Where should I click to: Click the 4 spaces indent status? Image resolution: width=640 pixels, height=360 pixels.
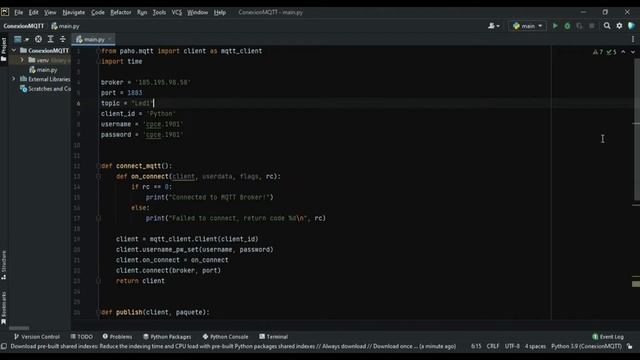point(535,347)
